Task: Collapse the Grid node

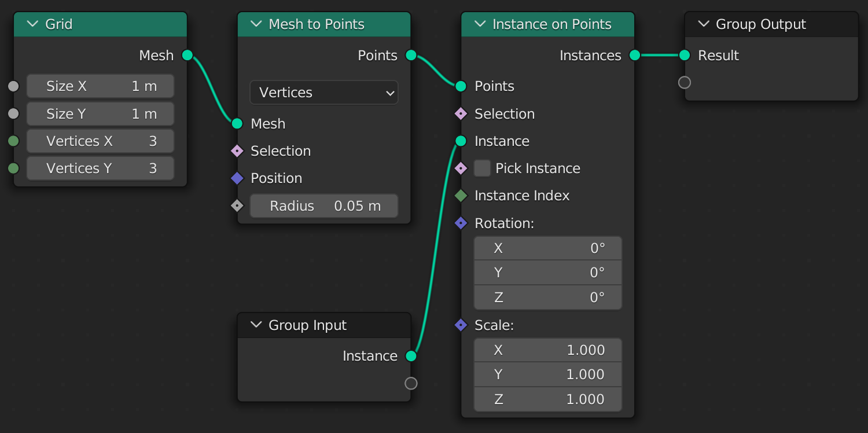Action: pos(32,24)
